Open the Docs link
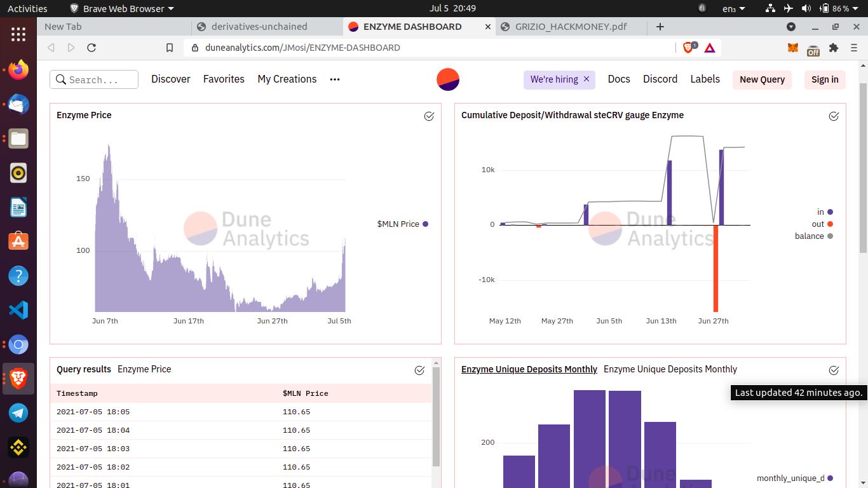868x488 pixels. point(619,79)
